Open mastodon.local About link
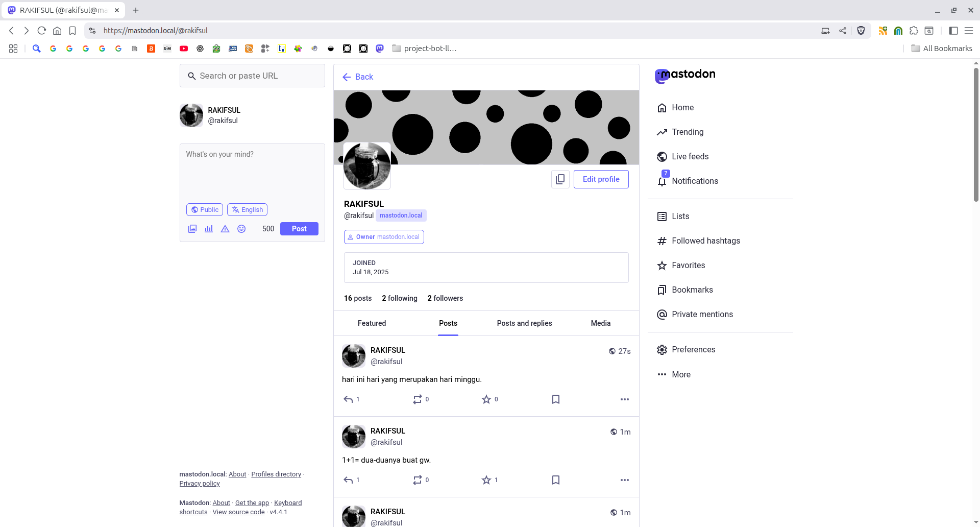Screen dimensions: 980x527 (237, 474)
